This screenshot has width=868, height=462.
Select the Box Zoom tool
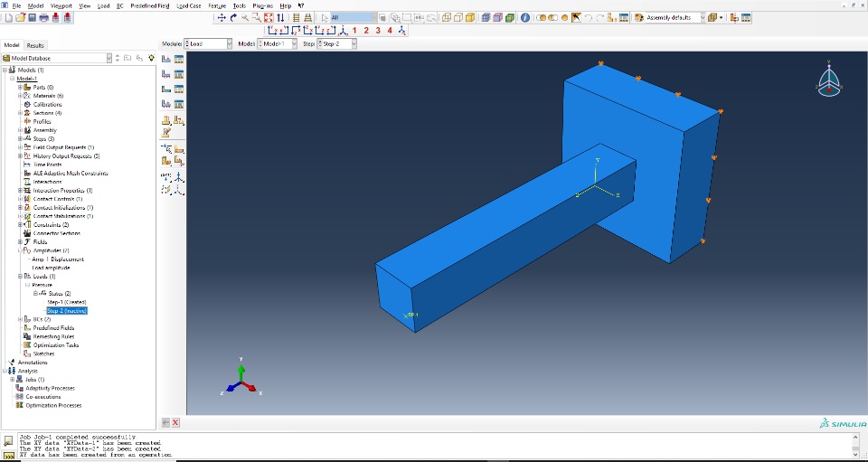[x=256, y=18]
